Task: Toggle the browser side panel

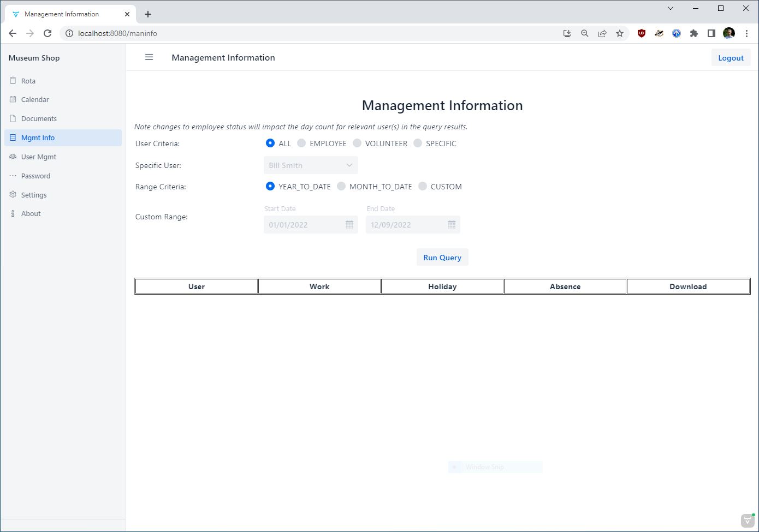Action: coord(711,33)
